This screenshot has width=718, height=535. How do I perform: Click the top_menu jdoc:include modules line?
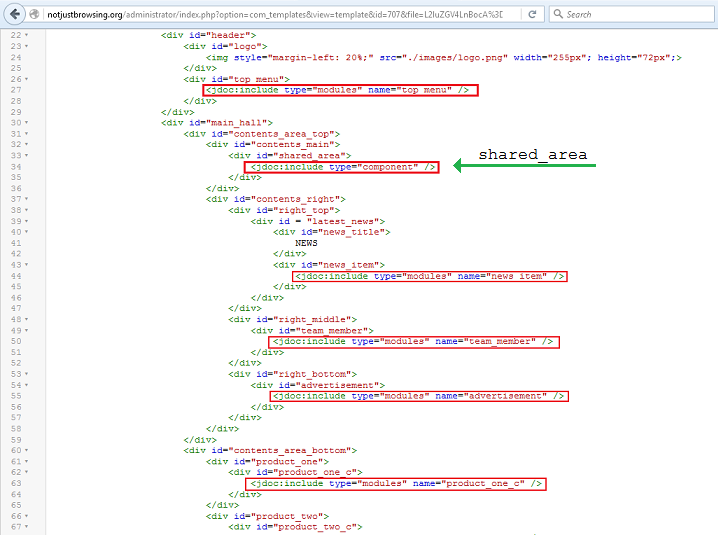340,90
